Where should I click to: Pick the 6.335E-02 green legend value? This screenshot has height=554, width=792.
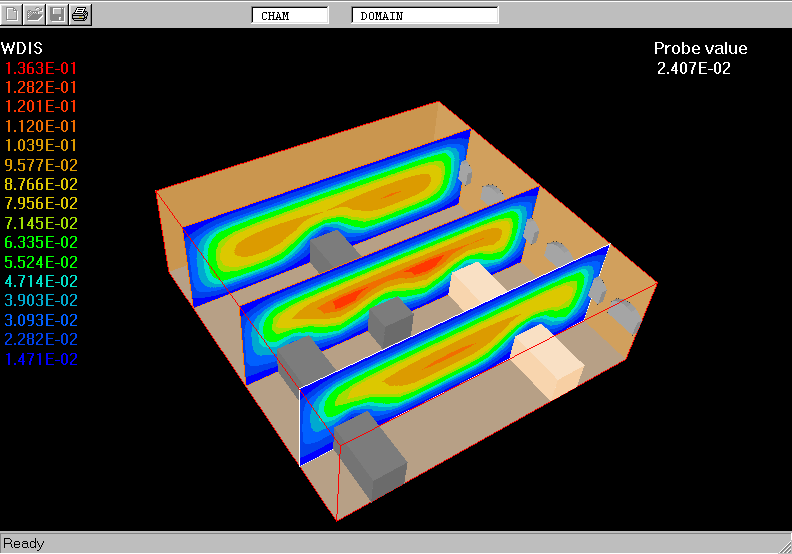41,242
